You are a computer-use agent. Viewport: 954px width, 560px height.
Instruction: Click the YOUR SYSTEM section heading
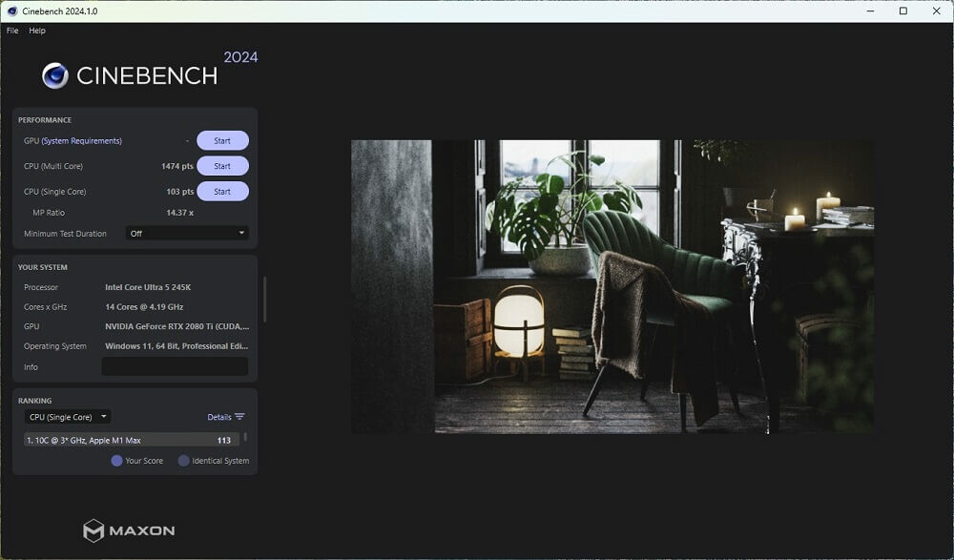pos(43,267)
